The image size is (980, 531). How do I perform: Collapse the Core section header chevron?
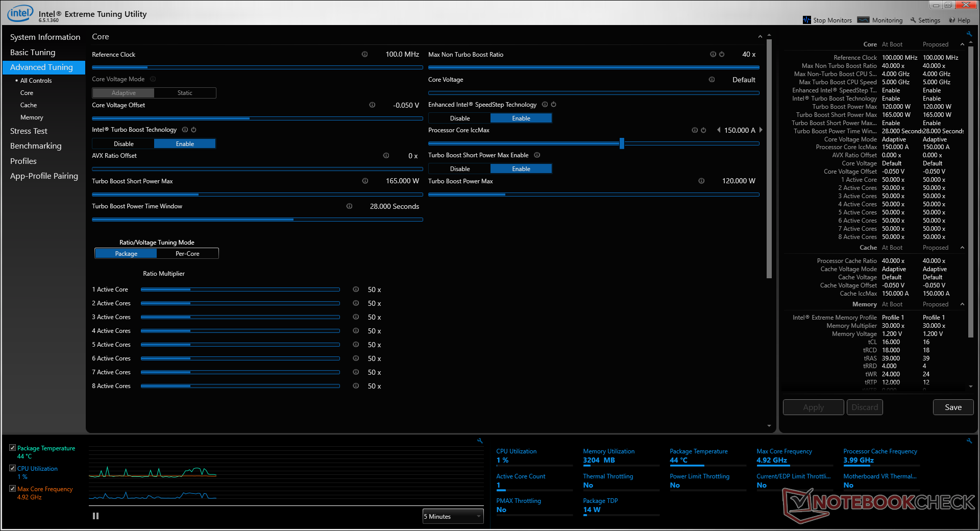[760, 37]
